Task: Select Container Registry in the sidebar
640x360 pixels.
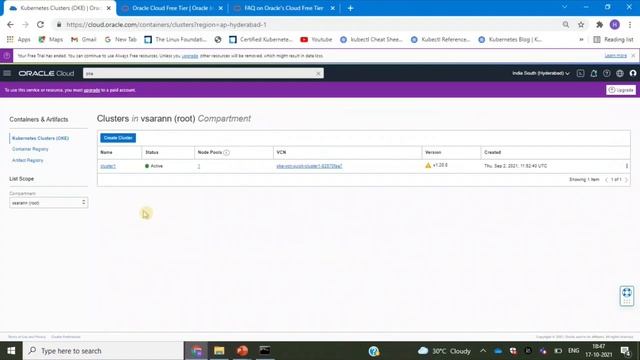Action: 30,149
